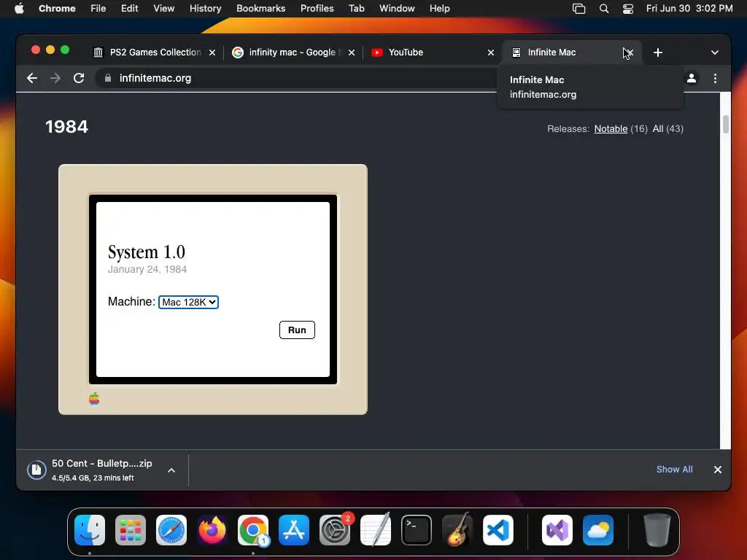Open the Profiles menu

[317, 9]
